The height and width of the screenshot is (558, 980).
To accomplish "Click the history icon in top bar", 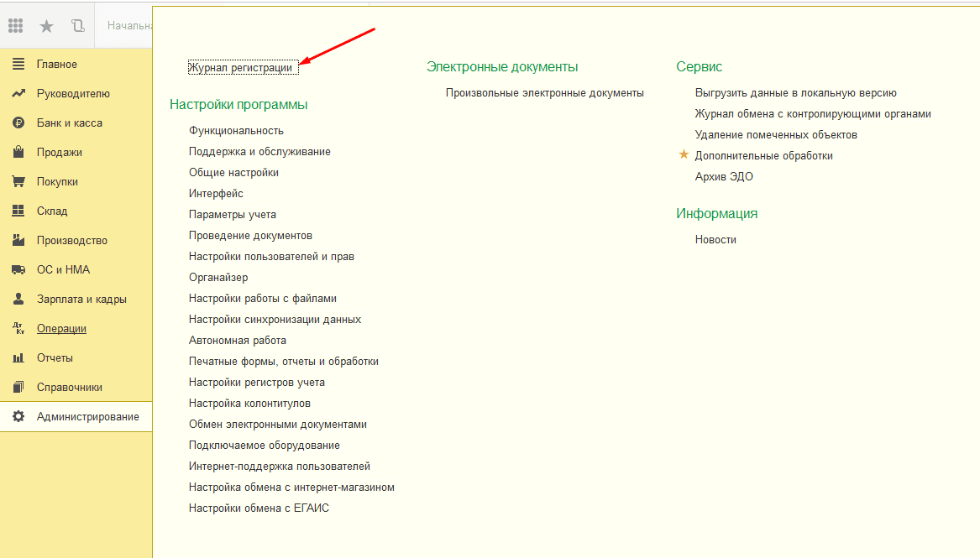I will (x=78, y=26).
